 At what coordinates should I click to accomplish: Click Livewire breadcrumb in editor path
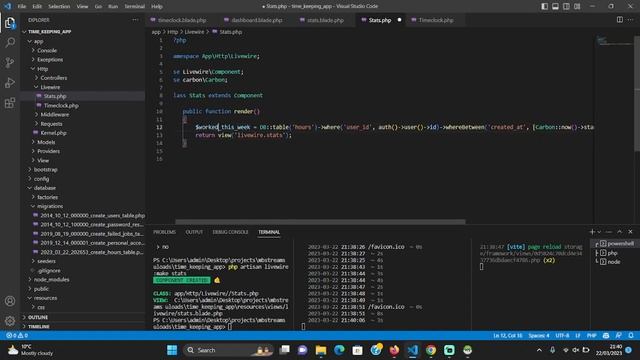click(194, 32)
